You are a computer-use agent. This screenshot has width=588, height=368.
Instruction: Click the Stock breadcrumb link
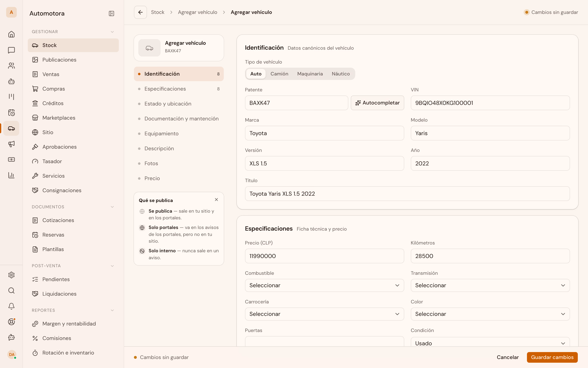[158, 12]
